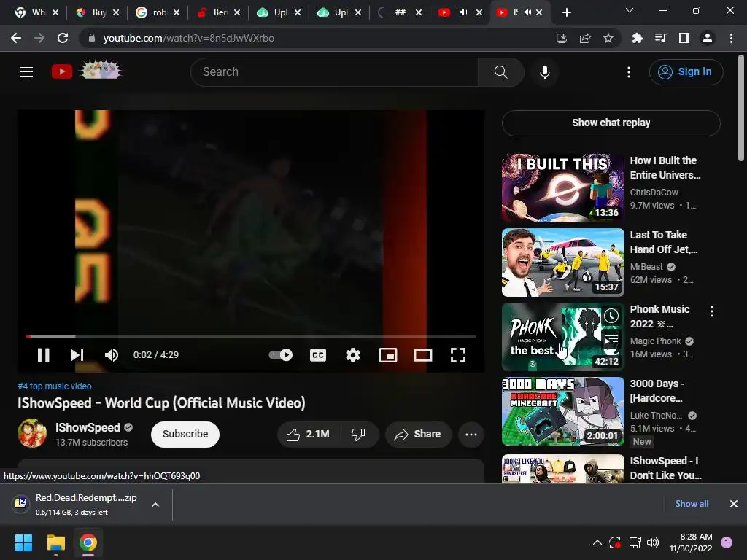Add Phonk Music video to queue
Screen dimensions: 747x560
(x=611, y=340)
